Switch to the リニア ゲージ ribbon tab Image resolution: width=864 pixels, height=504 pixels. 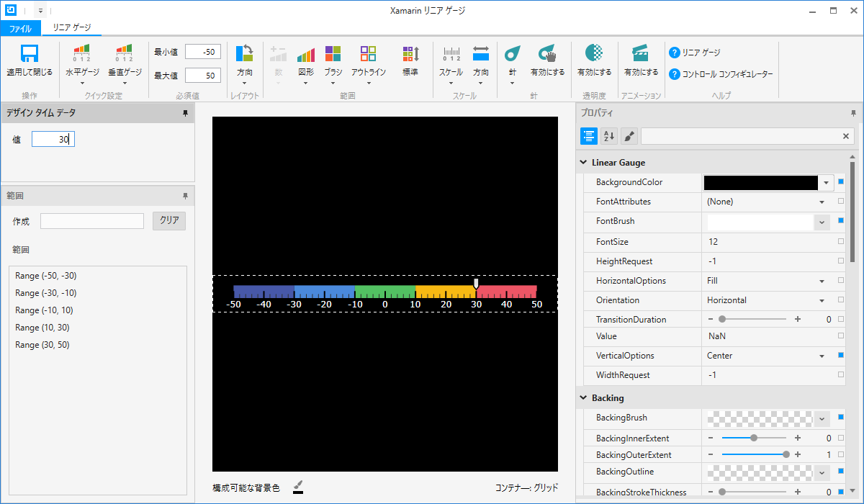coord(72,27)
